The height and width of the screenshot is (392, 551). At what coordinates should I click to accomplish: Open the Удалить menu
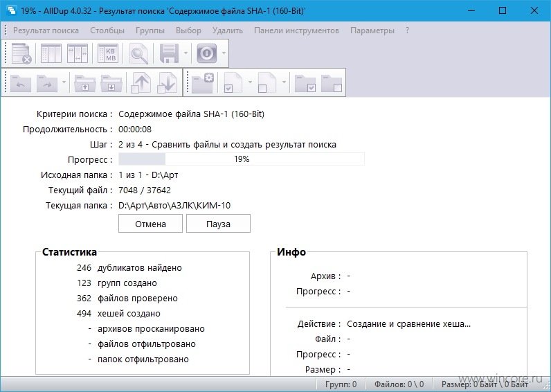[227, 30]
